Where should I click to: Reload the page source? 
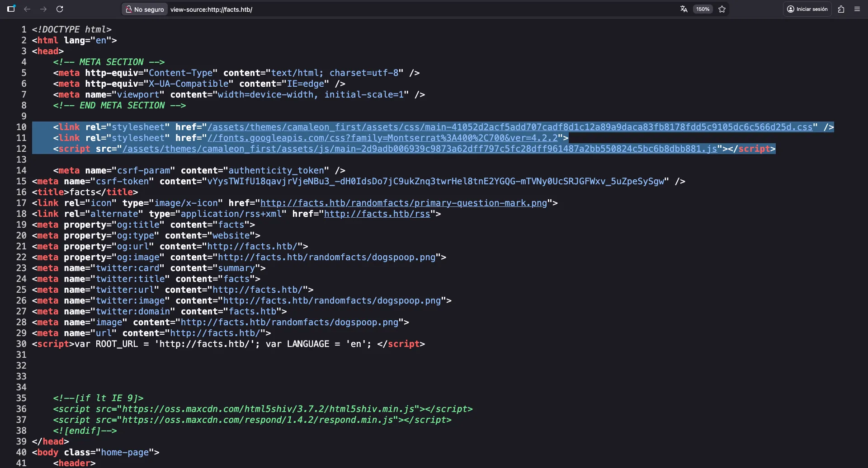pos(60,9)
